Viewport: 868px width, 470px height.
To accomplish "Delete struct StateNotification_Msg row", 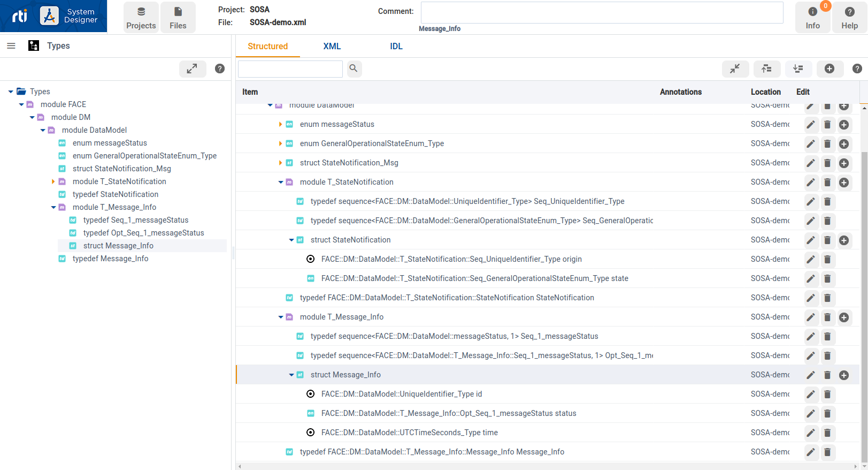I will 827,163.
